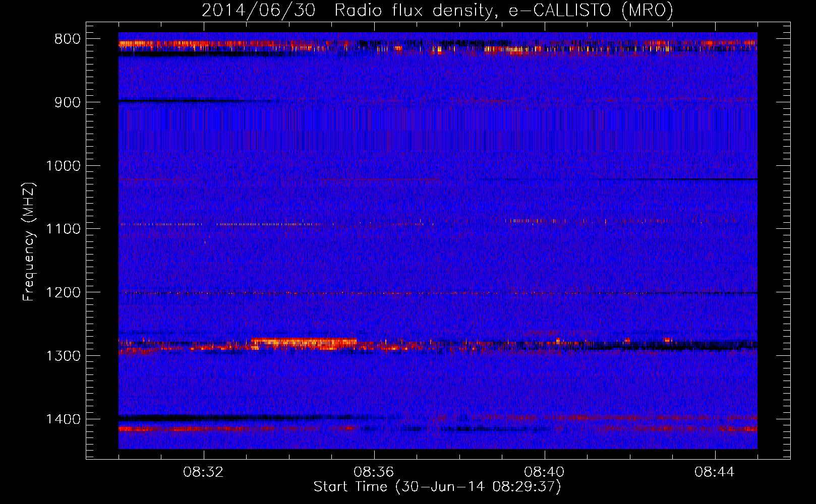
Task: Select the 1200 frequency axis label
Action: pyautogui.click(x=63, y=292)
